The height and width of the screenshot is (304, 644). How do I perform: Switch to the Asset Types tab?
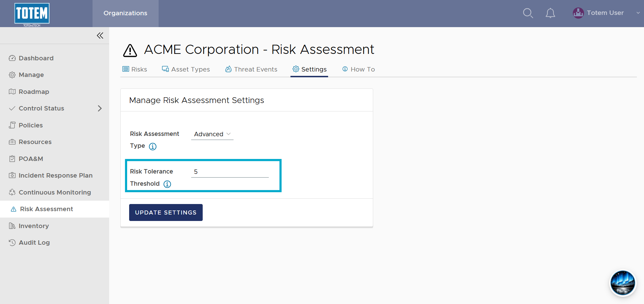[x=186, y=69]
